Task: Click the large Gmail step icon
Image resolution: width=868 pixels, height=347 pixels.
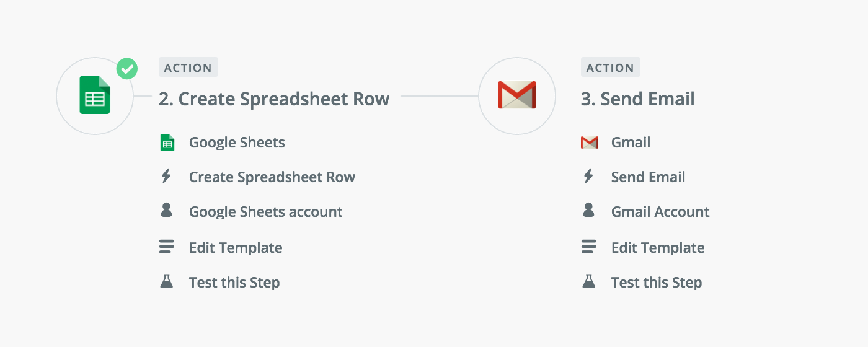Action: (517, 95)
